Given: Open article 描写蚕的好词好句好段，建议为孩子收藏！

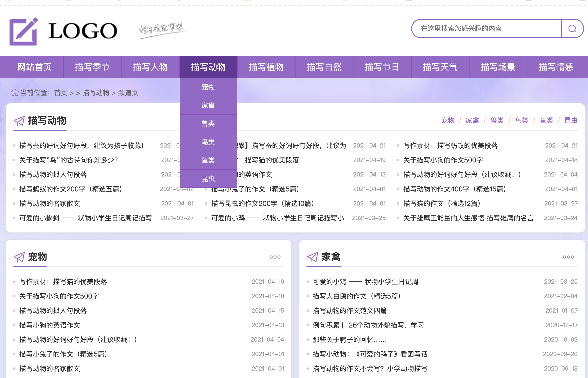Looking at the screenshot, I should click(82, 146).
